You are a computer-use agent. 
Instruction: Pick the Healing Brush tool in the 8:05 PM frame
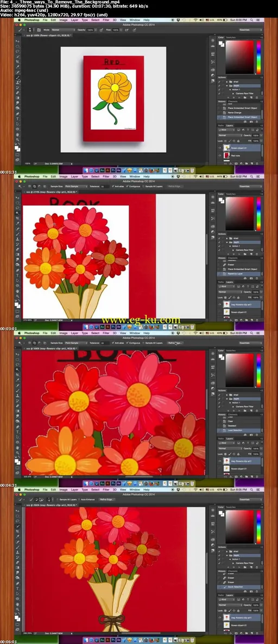tap(17, 542)
